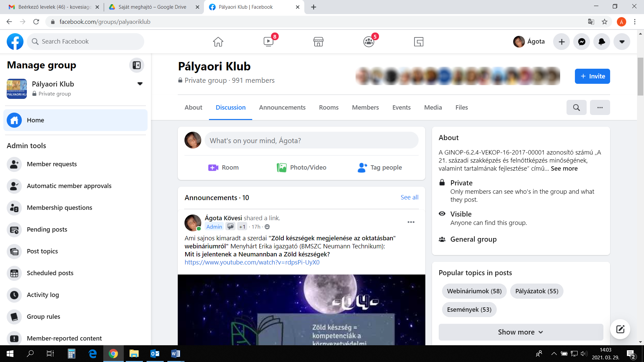Image resolution: width=644 pixels, height=362 pixels.
Task: Open Activity log
Action: point(75,295)
